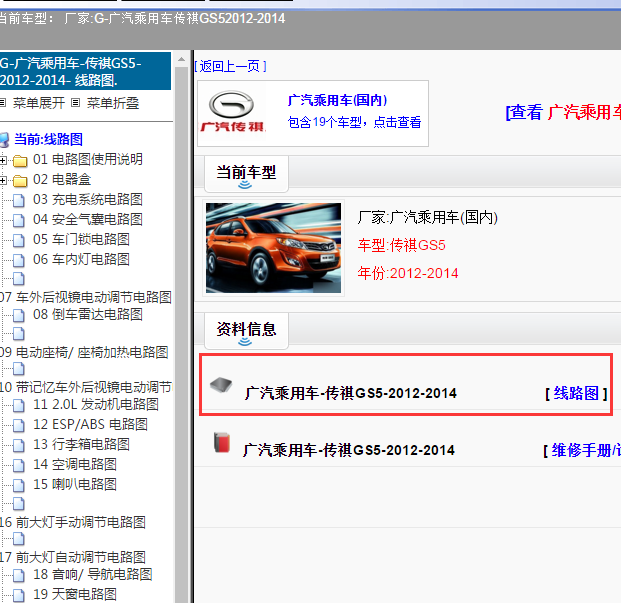Click sidebar scrollbar up arrow
621x603 pixels.
click(x=181, y=59)
